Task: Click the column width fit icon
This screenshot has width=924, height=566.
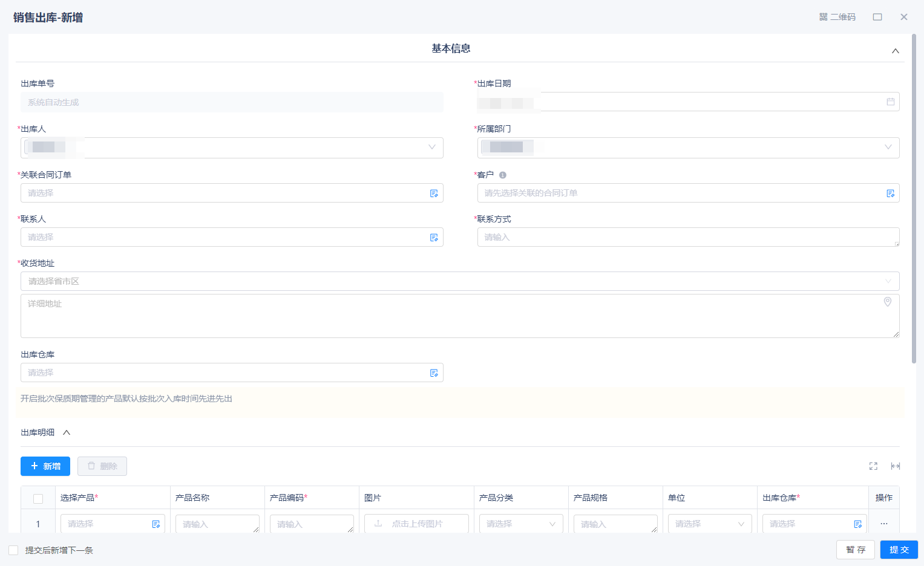Action: click(x=896, y=466)
